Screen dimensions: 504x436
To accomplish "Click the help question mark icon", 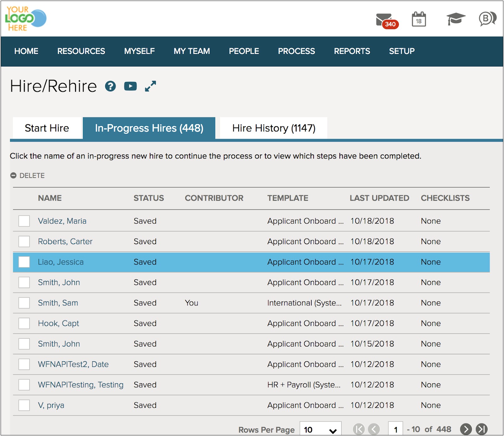I will (110, 86).
